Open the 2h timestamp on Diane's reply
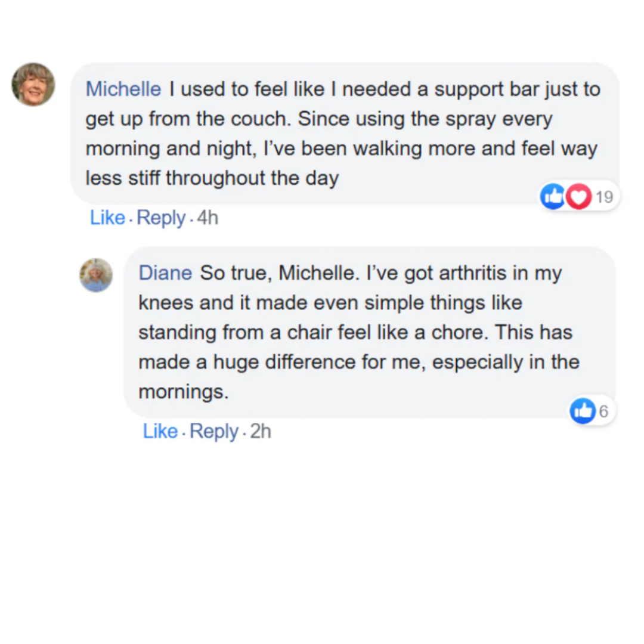This screenshot has height=644, width=644. click(260, 431)
